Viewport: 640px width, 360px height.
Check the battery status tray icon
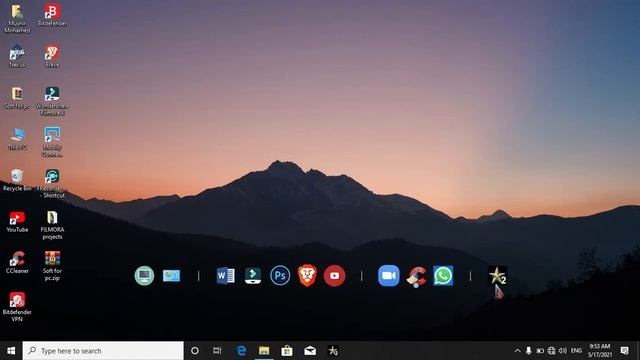540,351
